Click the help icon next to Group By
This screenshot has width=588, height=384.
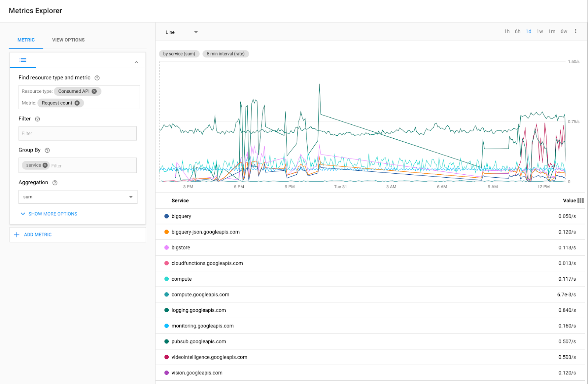47,150
